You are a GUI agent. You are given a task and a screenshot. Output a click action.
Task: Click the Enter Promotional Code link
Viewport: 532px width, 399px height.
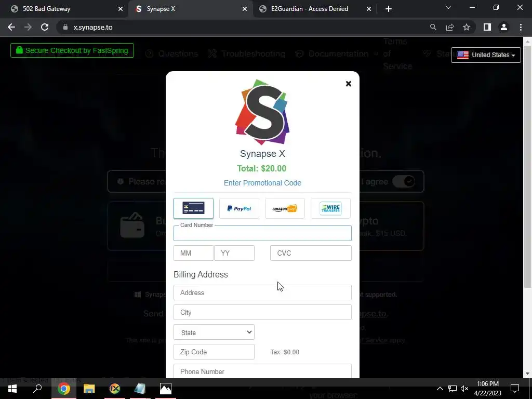click(x=262, y=183)
